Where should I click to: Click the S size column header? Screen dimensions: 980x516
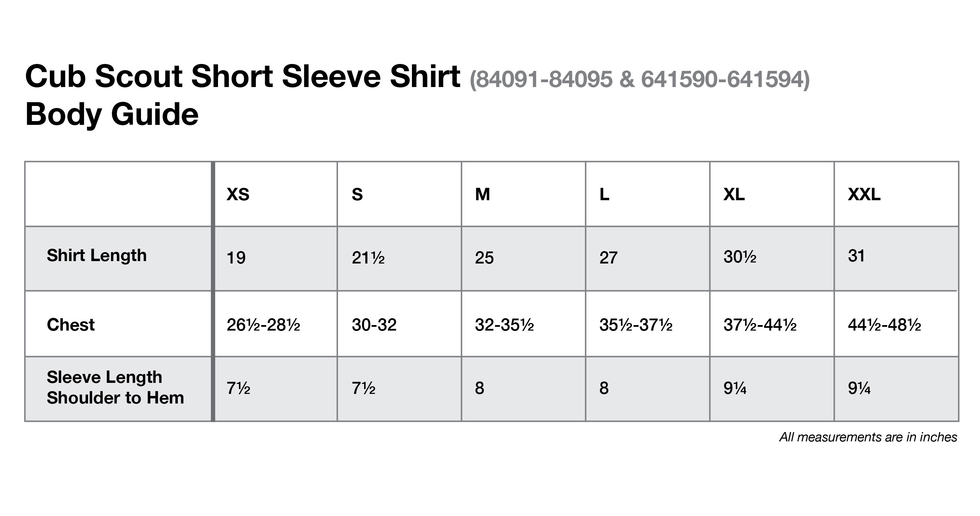pyautogui.click(x=357, y=194)
